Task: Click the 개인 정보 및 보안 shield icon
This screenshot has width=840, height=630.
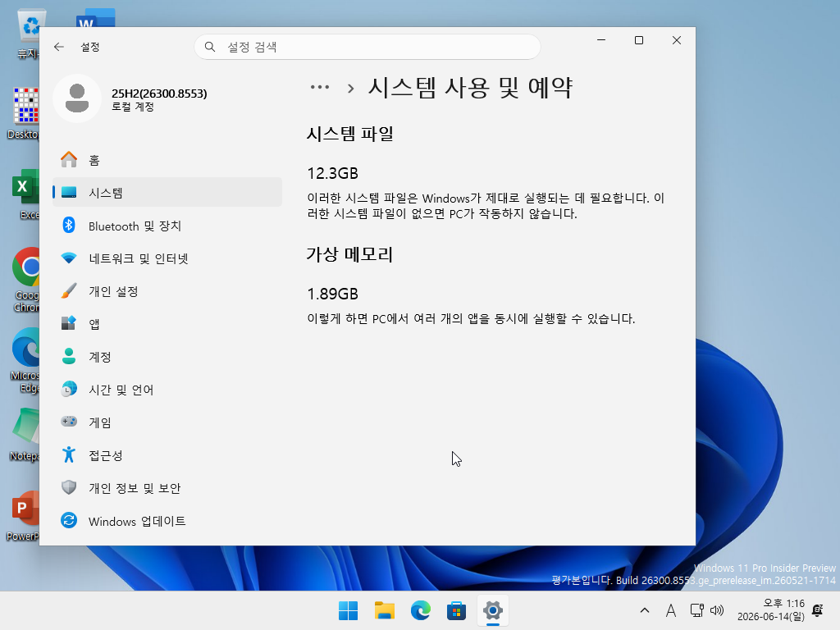Action: point(69,487)
